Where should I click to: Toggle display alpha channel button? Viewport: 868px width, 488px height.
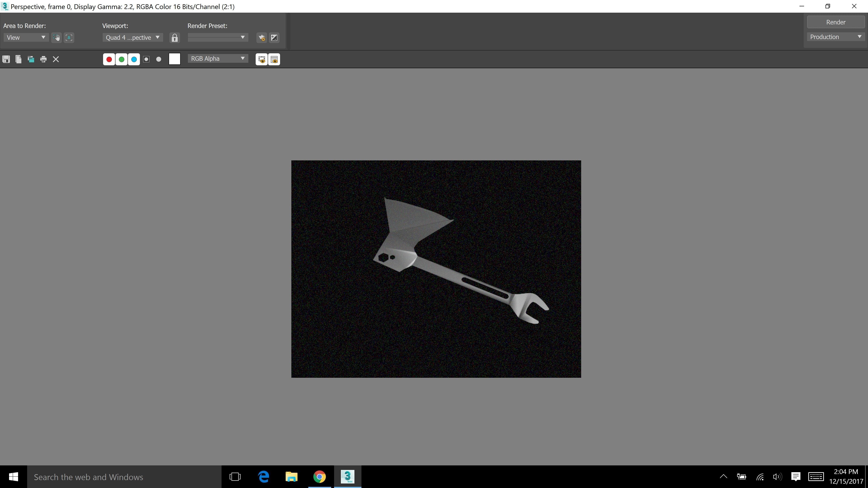click(146, 59)
